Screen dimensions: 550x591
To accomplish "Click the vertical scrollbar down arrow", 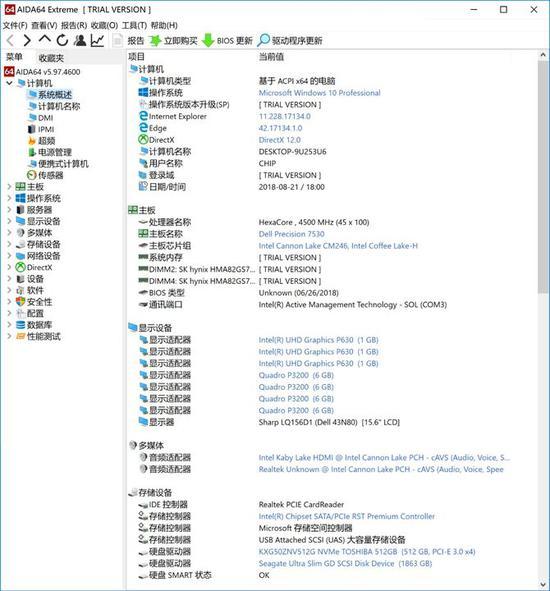I will [543, 585].
